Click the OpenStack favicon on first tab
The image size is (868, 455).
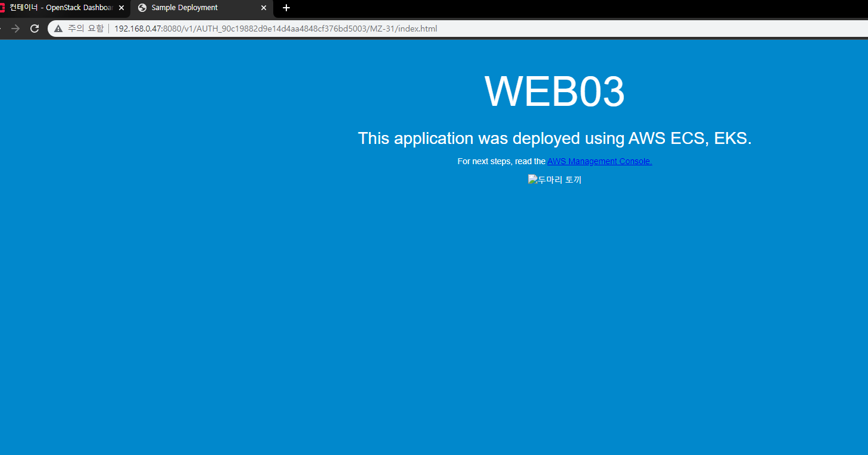2,8
